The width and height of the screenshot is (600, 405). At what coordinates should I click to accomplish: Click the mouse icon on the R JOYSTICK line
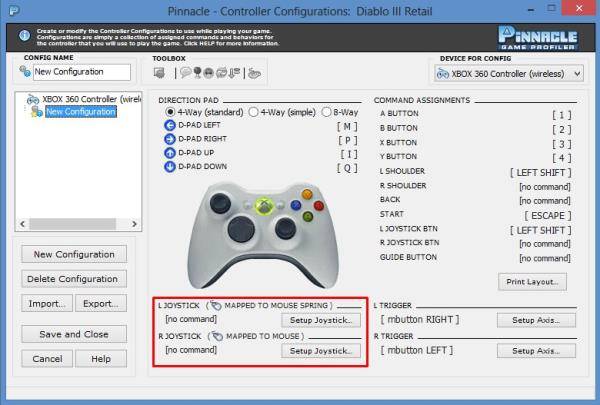point(217,336)
